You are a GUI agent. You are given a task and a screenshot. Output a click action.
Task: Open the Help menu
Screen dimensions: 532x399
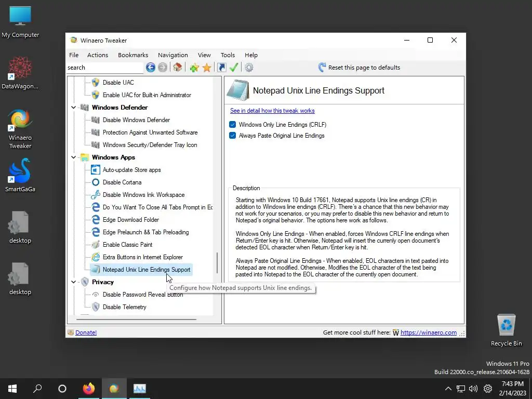[x=251, y=55]
